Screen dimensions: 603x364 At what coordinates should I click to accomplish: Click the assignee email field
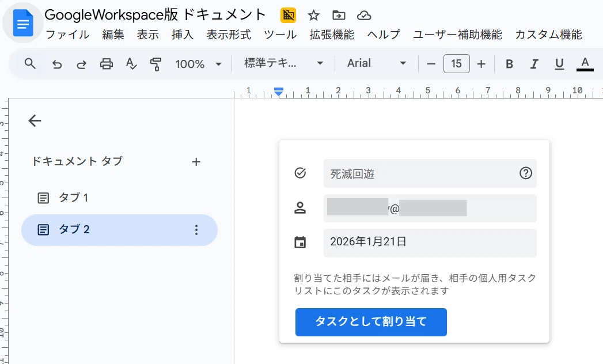(430, 208)
